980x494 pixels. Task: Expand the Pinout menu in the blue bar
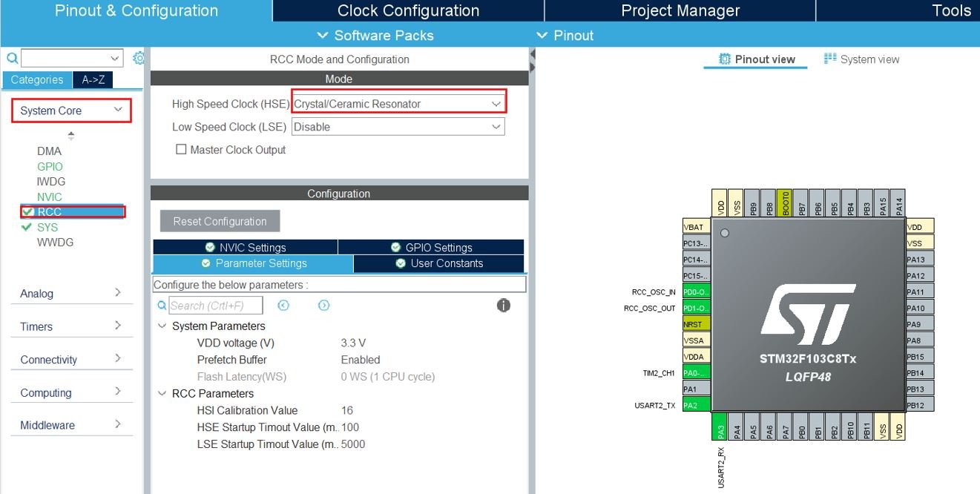click(x=565, y=36)
